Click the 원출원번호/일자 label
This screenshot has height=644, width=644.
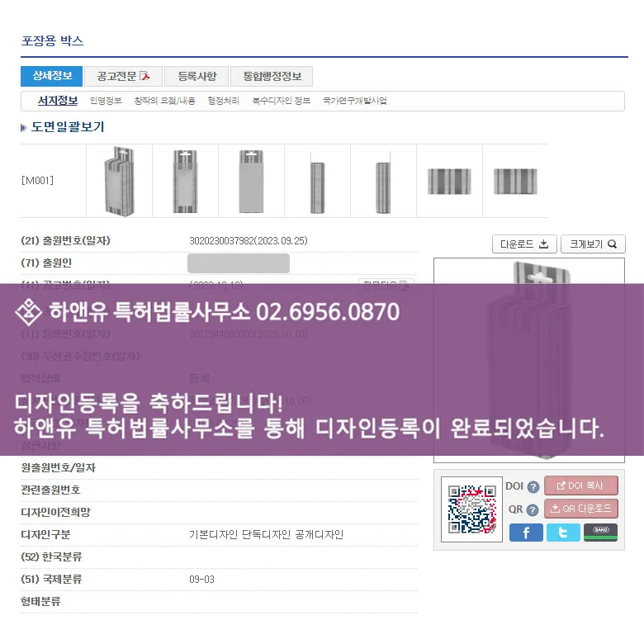click(59, 467)
